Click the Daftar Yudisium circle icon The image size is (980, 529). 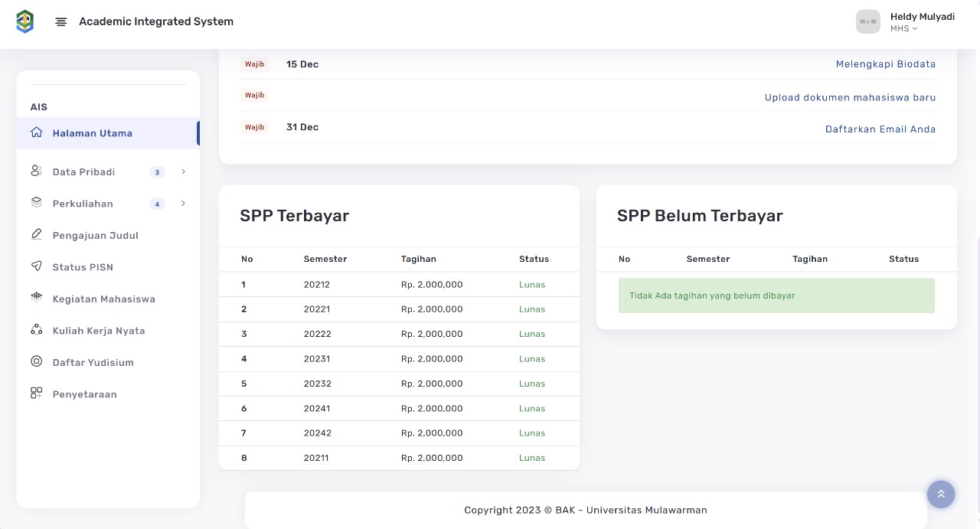(x=36, y=362)
